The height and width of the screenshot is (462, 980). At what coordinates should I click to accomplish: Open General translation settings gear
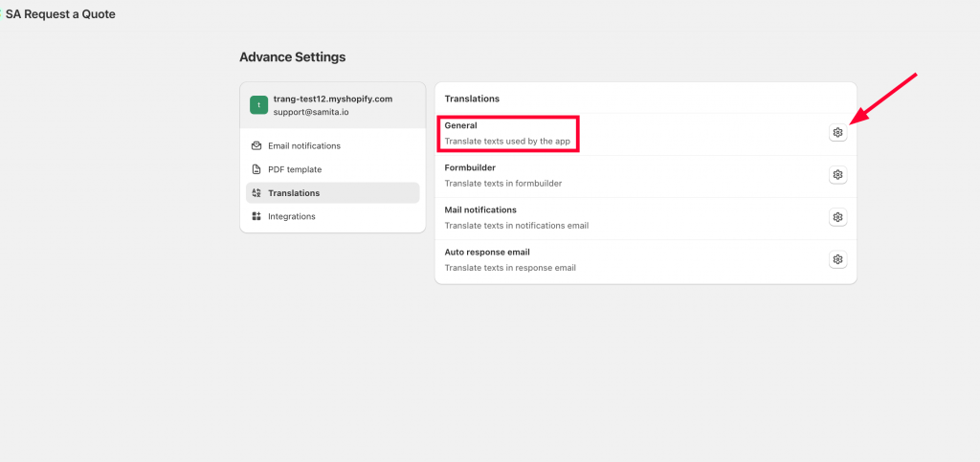(x=837, y=132)
